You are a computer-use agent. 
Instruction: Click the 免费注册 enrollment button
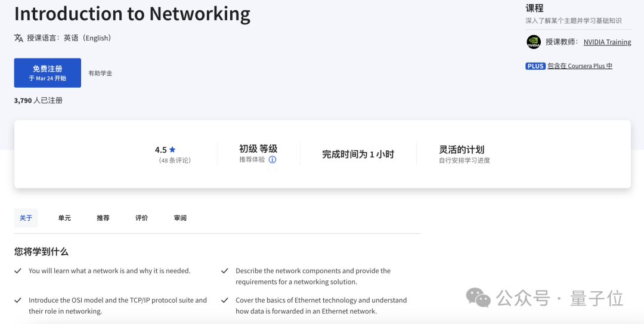pyautogui.click(x=48, y=73)
